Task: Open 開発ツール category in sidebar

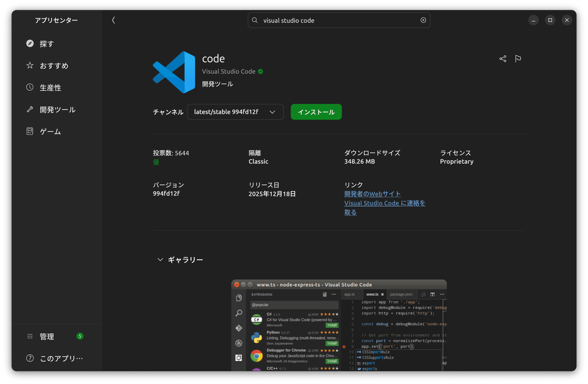Action: (57, 110)
